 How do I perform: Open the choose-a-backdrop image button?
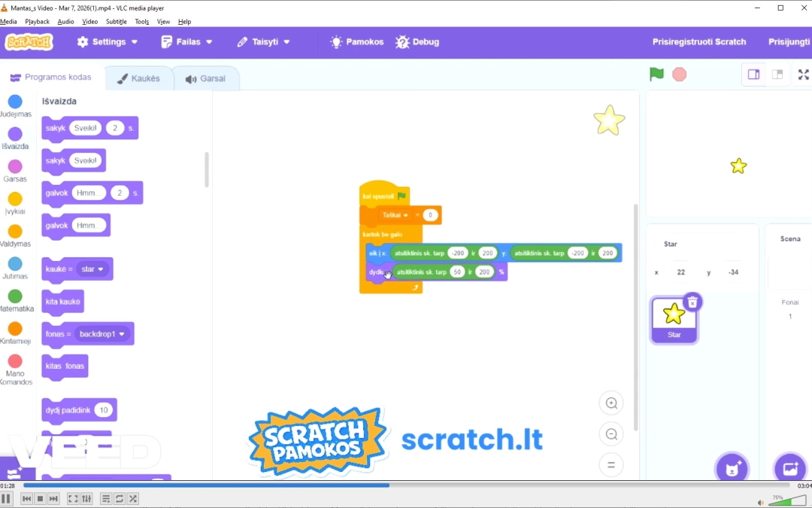click(x=790, y=469)
